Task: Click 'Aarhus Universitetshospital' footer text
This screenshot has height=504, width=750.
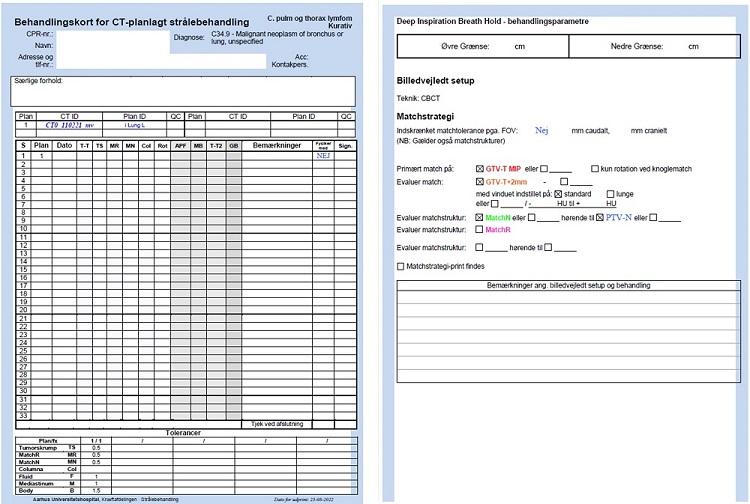Action: click(x=66, y=499)
